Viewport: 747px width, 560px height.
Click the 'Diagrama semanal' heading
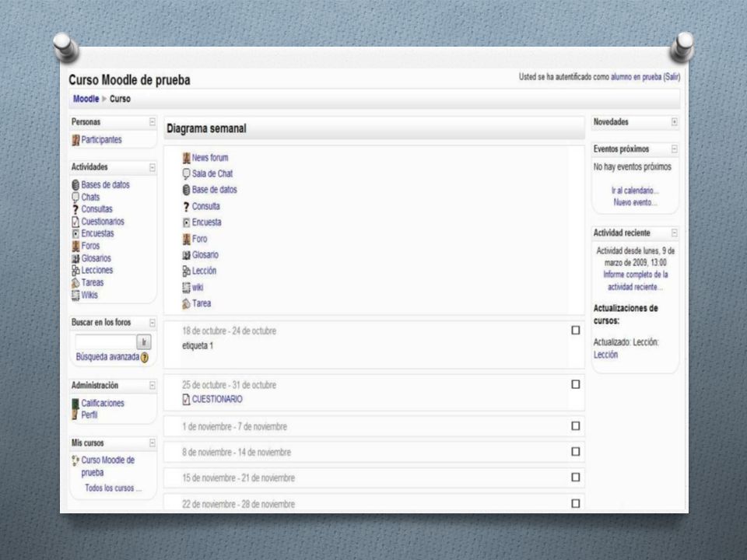click(206, 128)
